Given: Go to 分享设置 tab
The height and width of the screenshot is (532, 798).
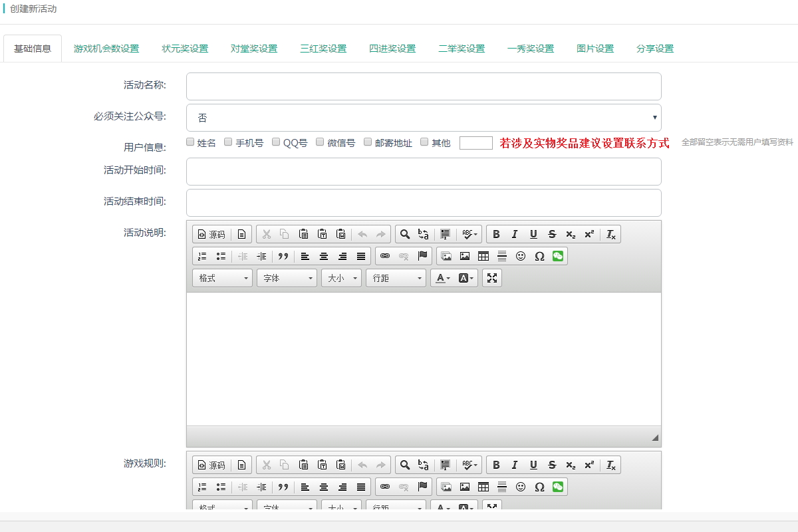Looking at the screenshot, I should click(x=655, y=49).
